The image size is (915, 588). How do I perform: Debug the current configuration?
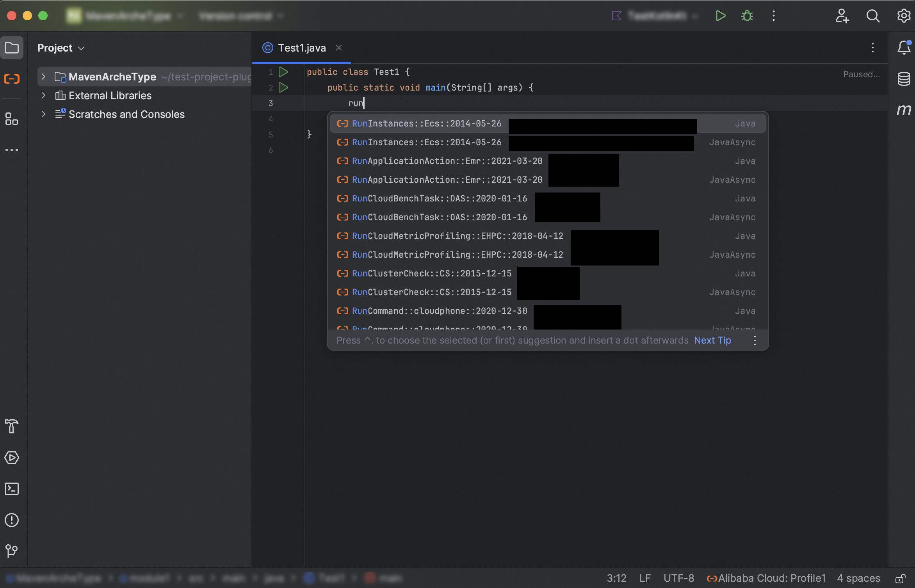point(747,16)
